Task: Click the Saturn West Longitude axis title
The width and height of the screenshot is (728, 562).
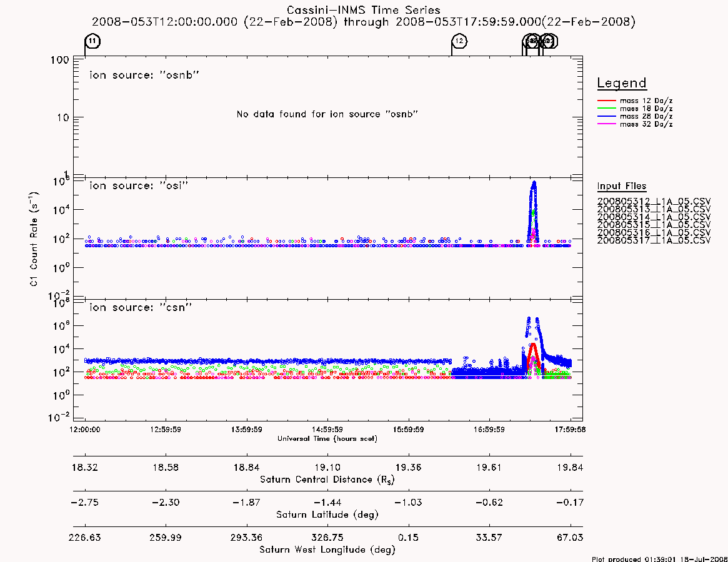Action: 327,550
